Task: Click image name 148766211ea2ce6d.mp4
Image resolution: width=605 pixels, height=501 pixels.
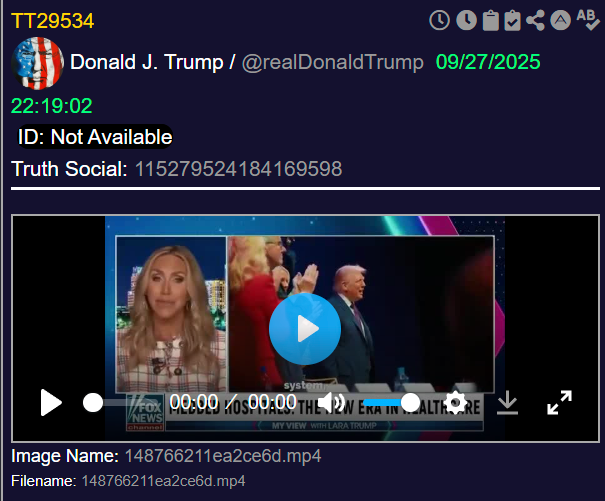Action: tap(223, 456)
